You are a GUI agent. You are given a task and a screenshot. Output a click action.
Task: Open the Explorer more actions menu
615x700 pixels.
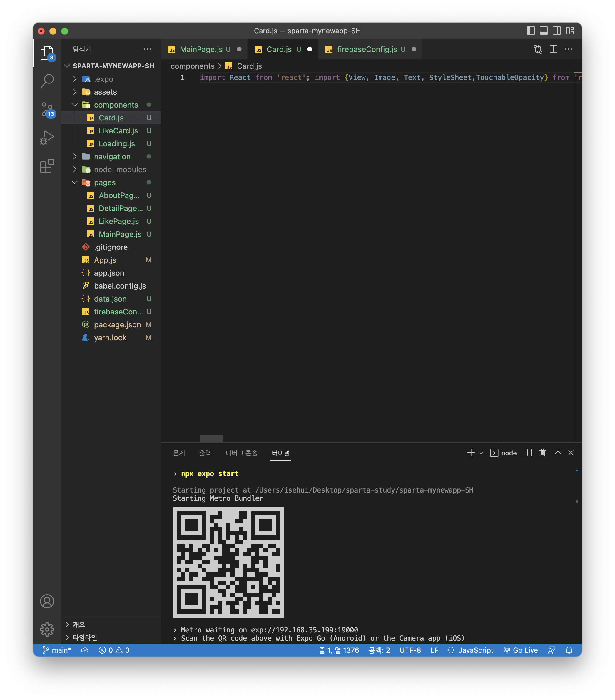[x=148, y=49]
